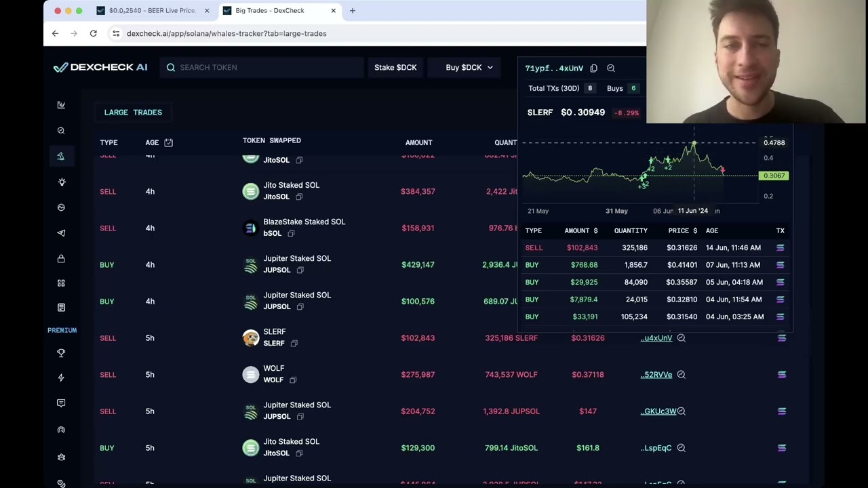Click the SLERF token name in table

(274, 331)
